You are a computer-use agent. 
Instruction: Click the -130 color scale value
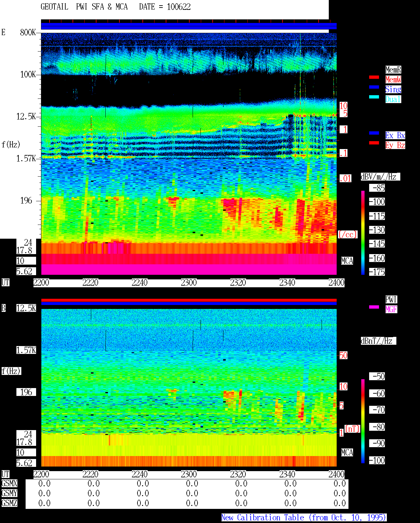pos(377,230)
